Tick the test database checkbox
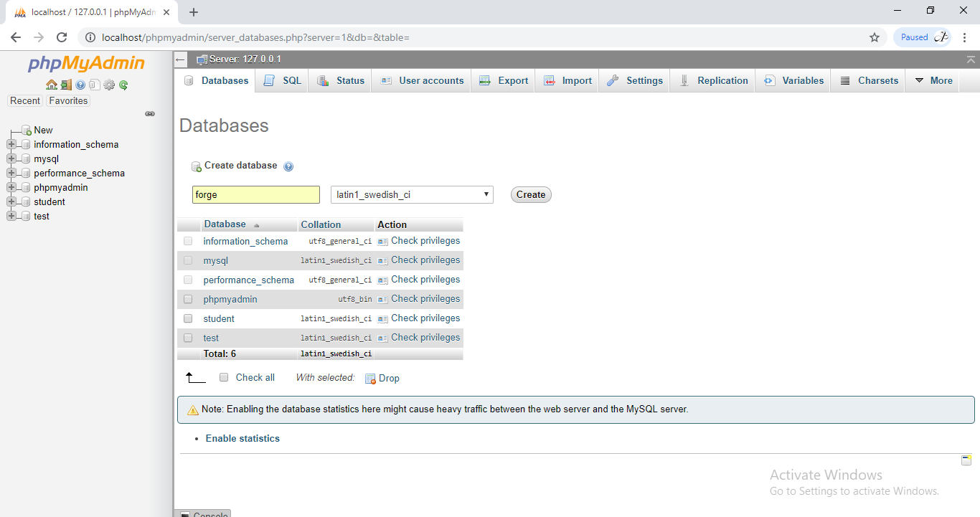Screen dimensions: 980x517 point(188,338)
